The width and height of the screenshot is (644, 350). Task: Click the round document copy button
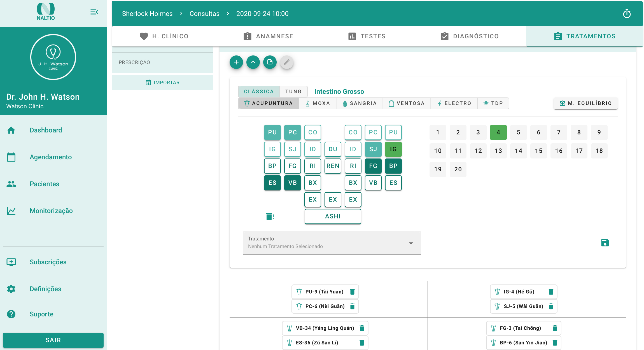point(270,62)
